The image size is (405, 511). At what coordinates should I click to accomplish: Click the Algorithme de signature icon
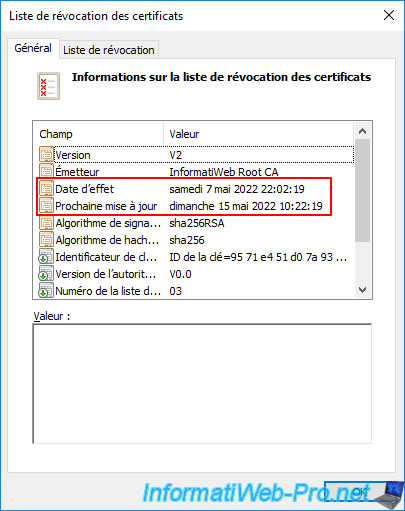(x=46, y=223)
